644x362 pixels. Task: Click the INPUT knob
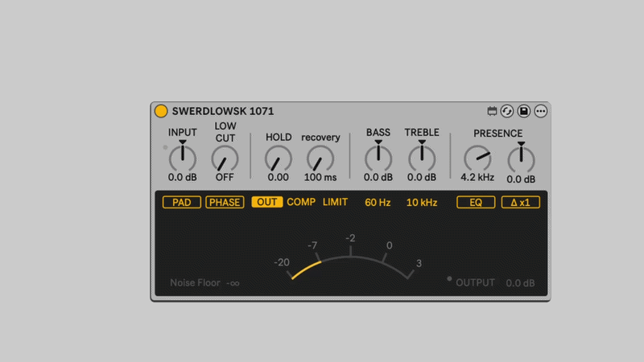coord(182,158)
